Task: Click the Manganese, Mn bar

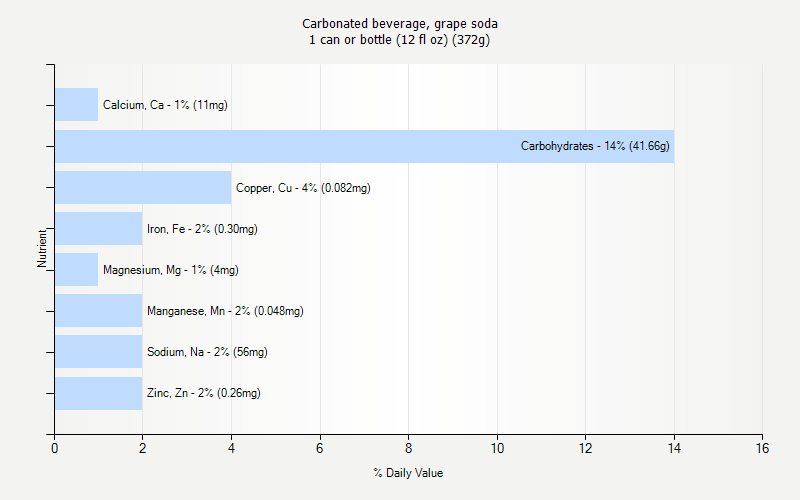Action: (98, 311)
